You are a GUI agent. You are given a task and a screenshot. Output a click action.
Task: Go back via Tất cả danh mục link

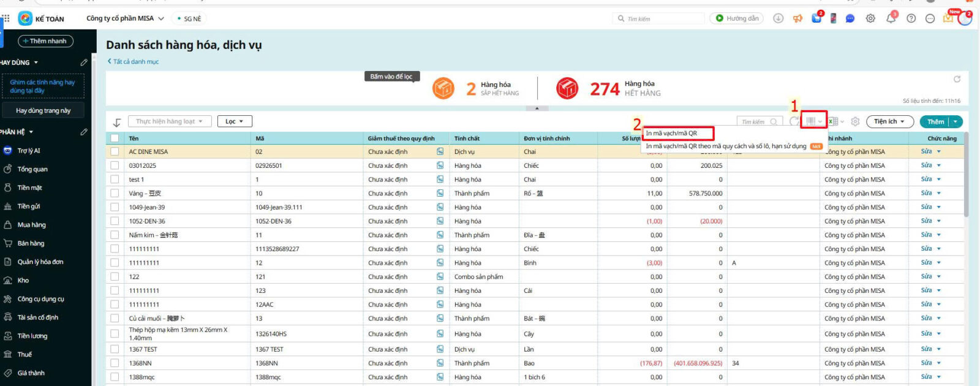(x=134, y=61)
